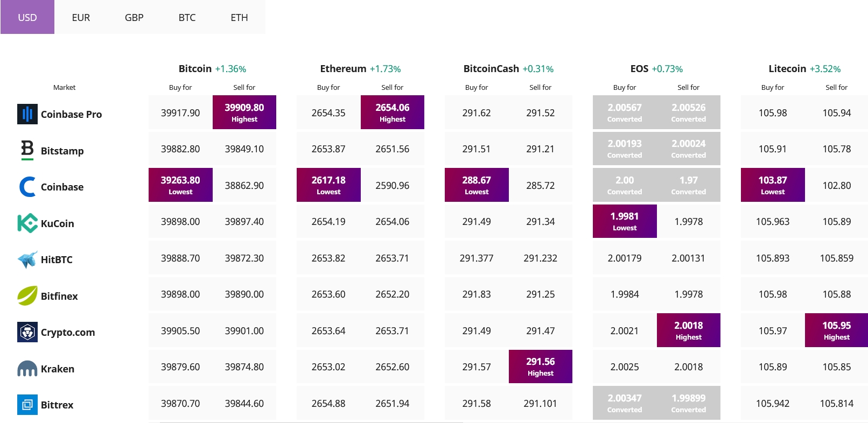The width and height of the screenshot is (868, 423).
Task: Click the Bitstamp logo icon
Action: pyautogui.click(x=27, y=150)
